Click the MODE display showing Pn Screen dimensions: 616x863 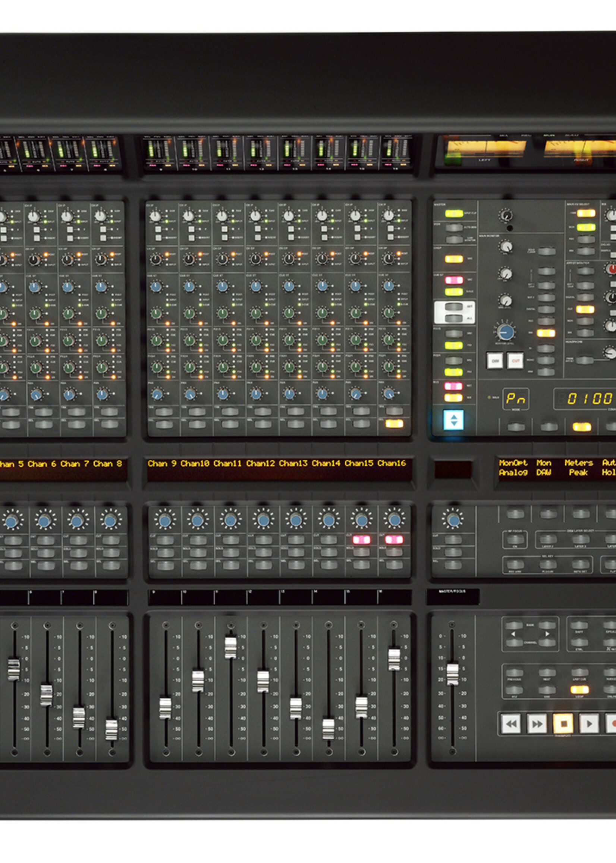(x=515, y=398)
